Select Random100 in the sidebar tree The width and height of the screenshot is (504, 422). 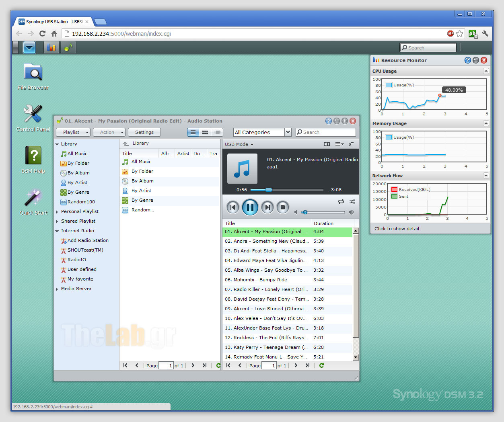click(x=78, y=202)
